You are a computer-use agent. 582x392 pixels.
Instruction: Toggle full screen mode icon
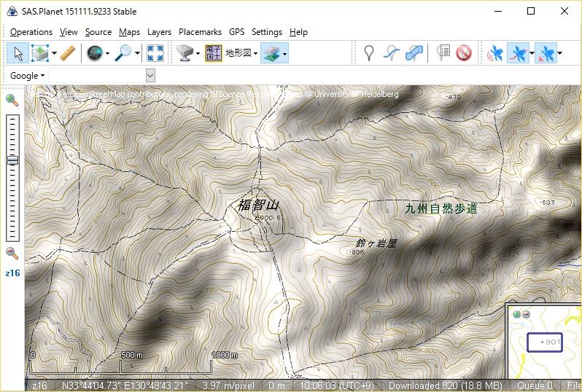[x=155, y=53]
